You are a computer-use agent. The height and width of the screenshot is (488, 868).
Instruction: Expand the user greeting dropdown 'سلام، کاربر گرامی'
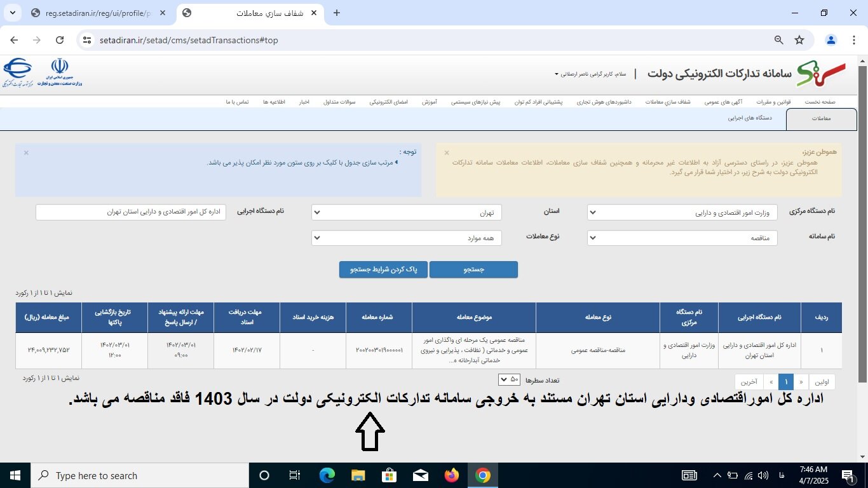(590, 74)
